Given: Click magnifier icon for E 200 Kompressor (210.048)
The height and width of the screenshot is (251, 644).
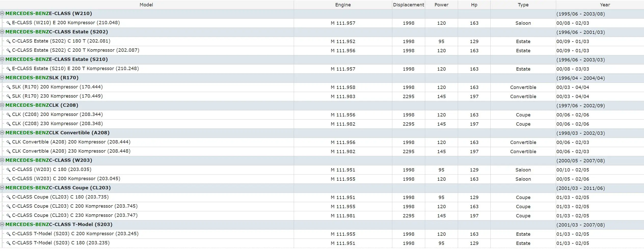Looking at the screenshot, I should click(8, 23).
